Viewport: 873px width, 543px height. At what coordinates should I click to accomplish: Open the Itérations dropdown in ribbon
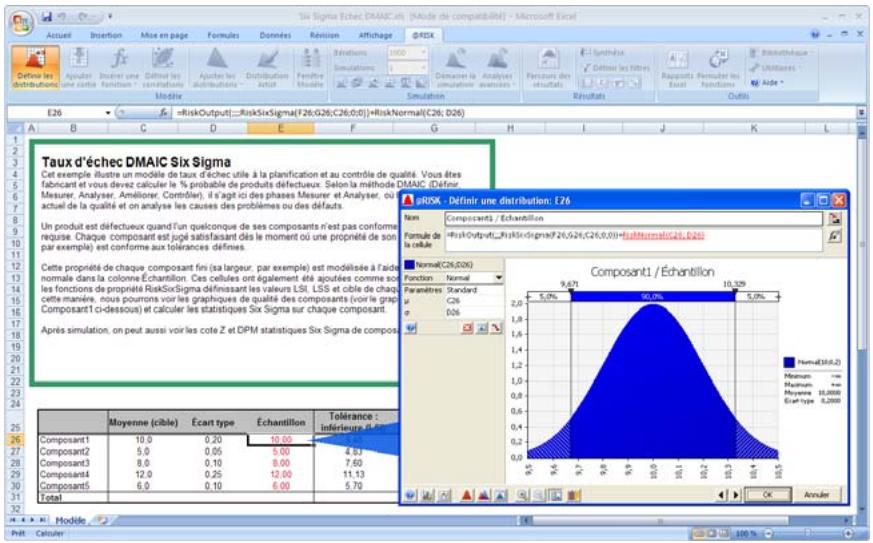click(424, 53)
